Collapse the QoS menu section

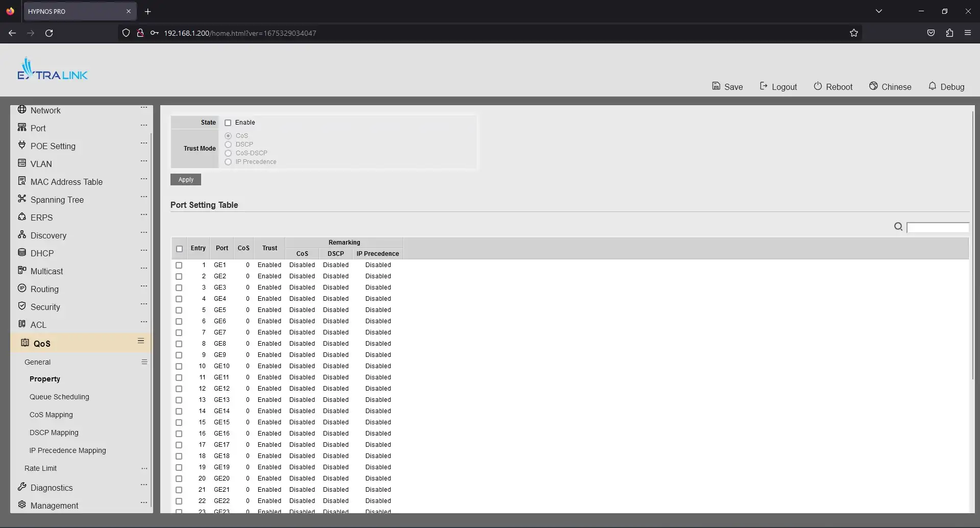point(141,341)
